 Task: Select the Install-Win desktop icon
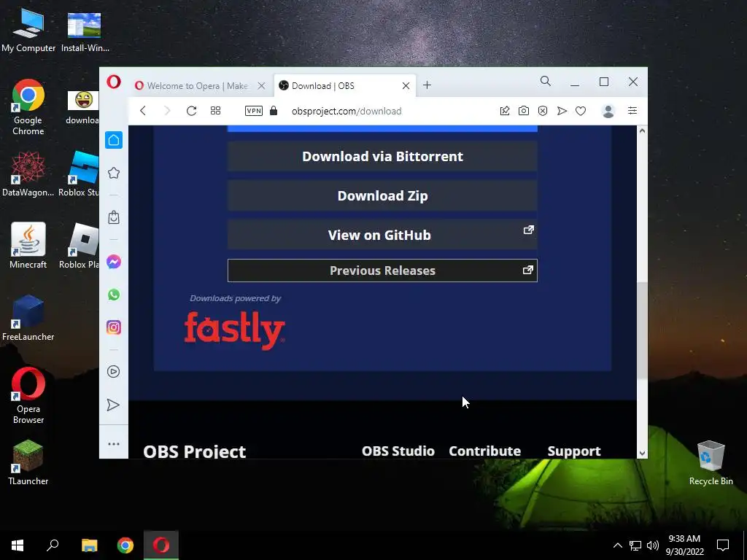pos(85,31)
